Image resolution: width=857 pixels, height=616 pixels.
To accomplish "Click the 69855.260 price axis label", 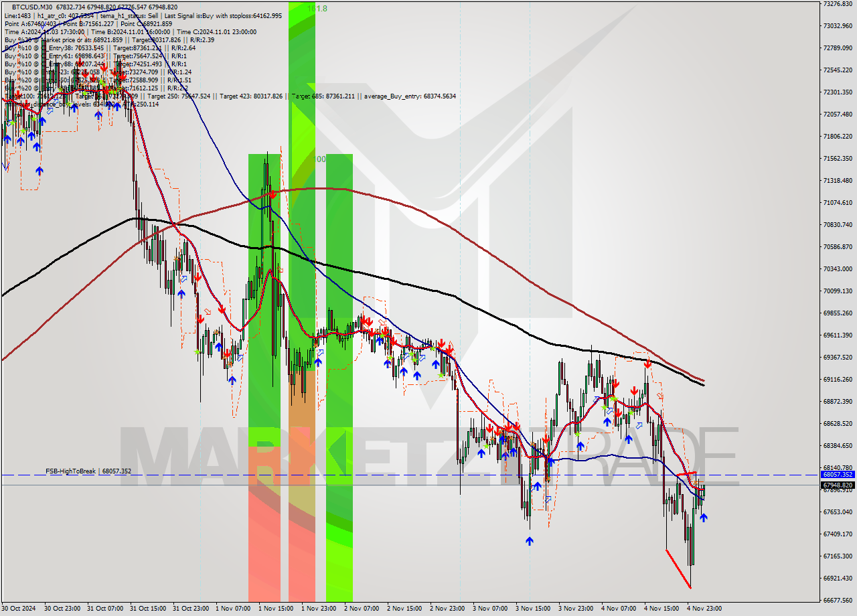I will (x=838, y=313).
